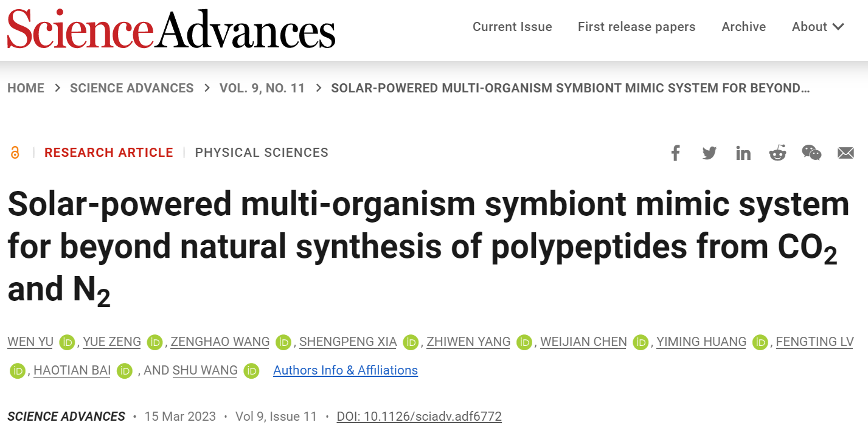Viewport: 868px width, 425px height.
Task: Open the Archive menu item
Action: pyautogui.click(x=743, y=27)
